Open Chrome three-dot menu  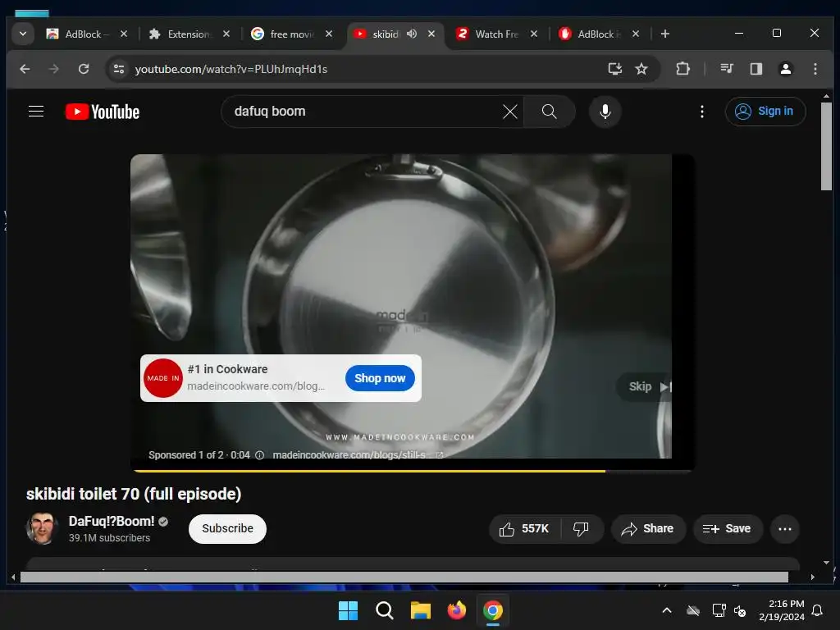815,69
